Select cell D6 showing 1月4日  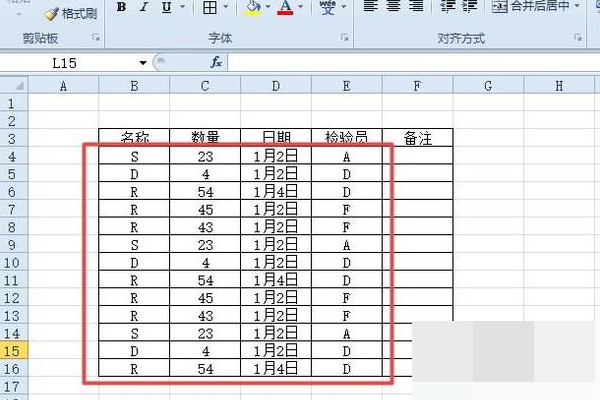[x=276, y=191]
